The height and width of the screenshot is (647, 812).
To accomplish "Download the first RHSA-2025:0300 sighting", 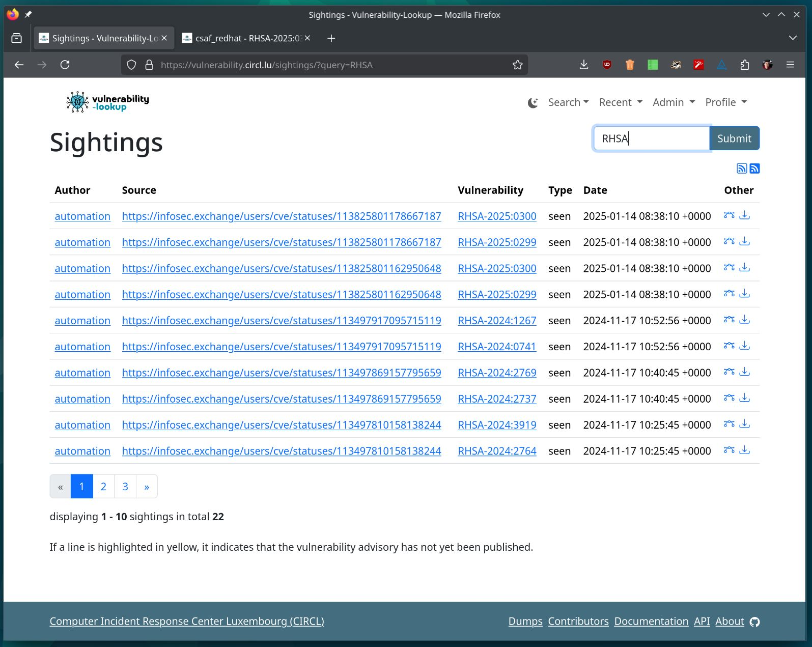I will pyautogui.click(x=744, y=215).
